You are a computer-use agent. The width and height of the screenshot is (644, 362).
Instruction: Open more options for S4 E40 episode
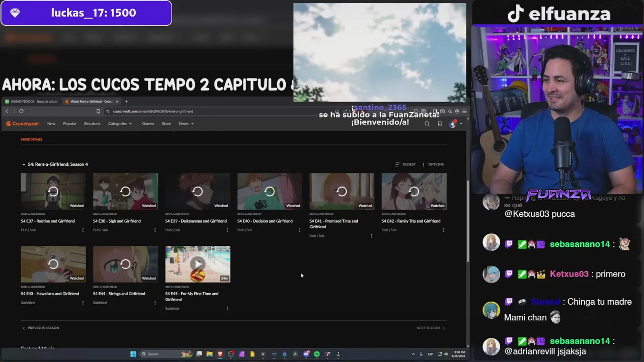[299, 230]
